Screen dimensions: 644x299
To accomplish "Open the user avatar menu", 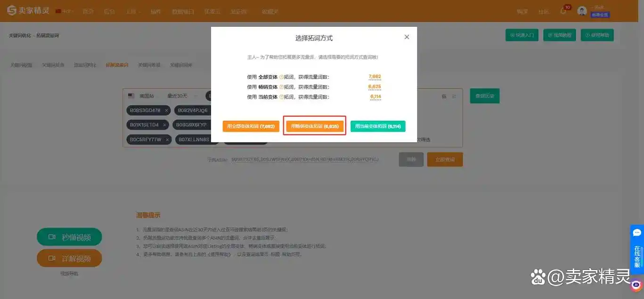I will pos(582,10).
